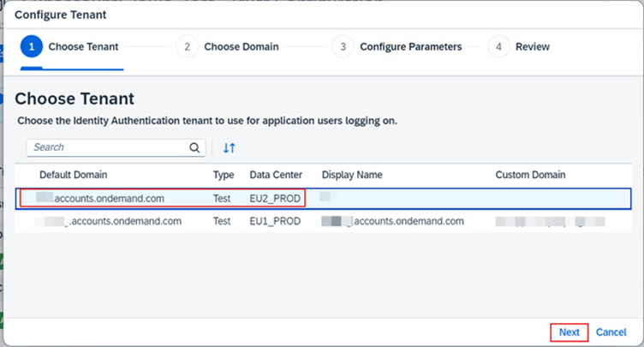Select the Configure Parameters step label
The height and width of the screenshot is (347, 644).
point(410,47)
